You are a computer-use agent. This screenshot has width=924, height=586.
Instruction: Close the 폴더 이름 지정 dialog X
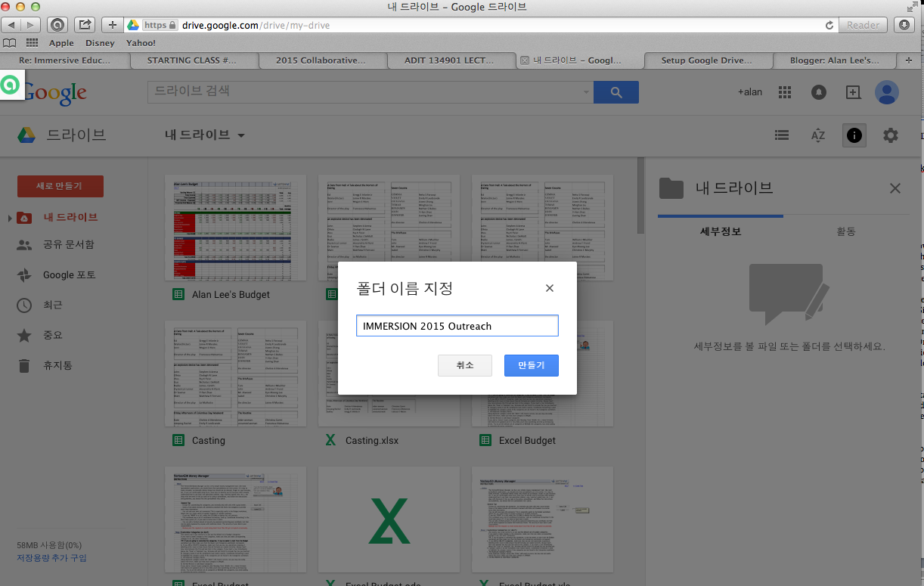(550, 288)
